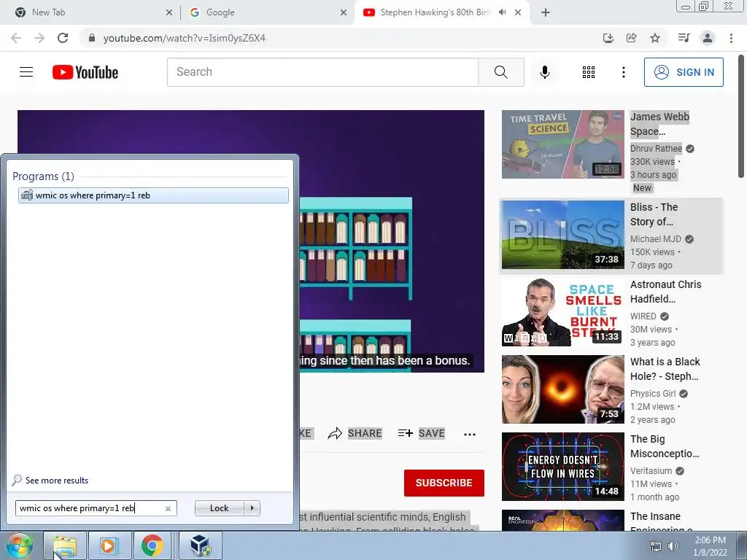Open the black hole video thumbnail
Viewport: 747px width, 560px height.
[x=562, y=389]
